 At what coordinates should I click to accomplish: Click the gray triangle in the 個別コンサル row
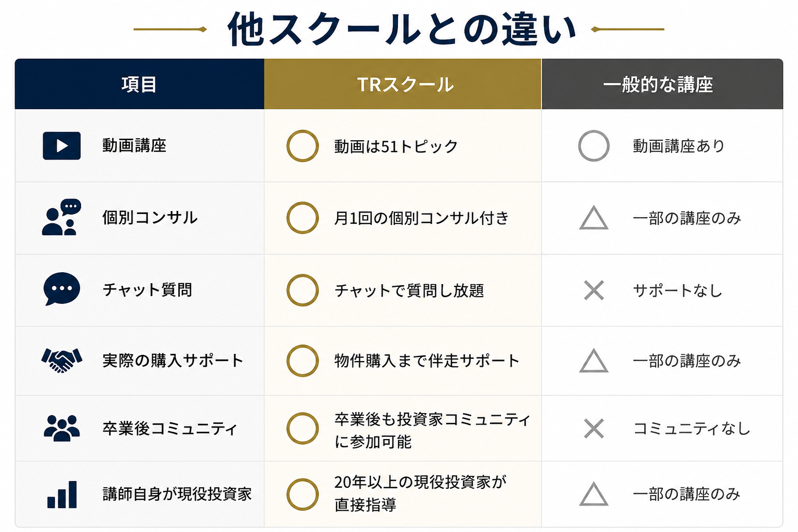point(594,218)
